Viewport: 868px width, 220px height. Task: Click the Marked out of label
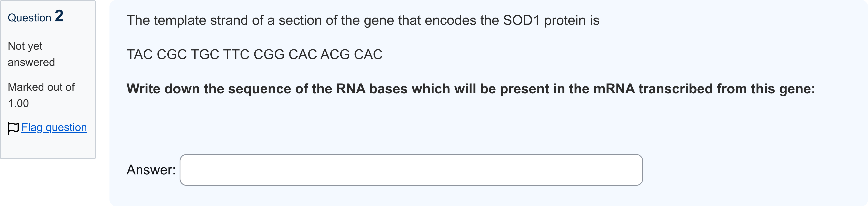click(x=41, y=87)
